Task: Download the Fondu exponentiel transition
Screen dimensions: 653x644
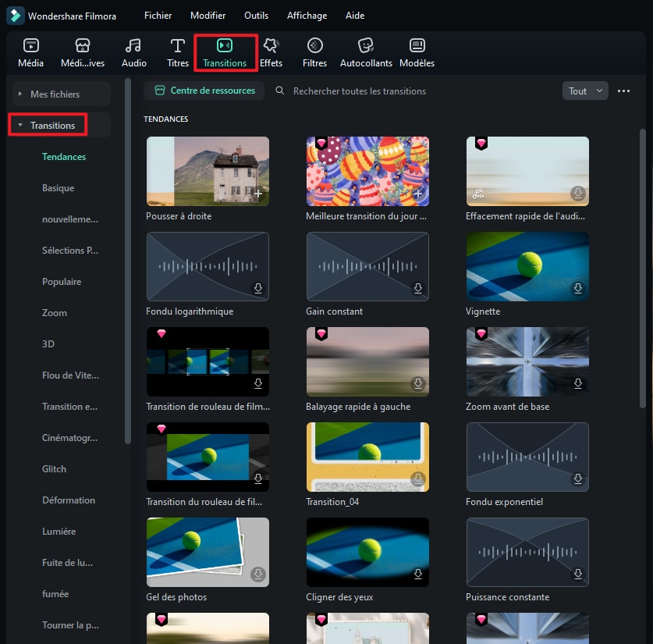Action: coord(578,479)
